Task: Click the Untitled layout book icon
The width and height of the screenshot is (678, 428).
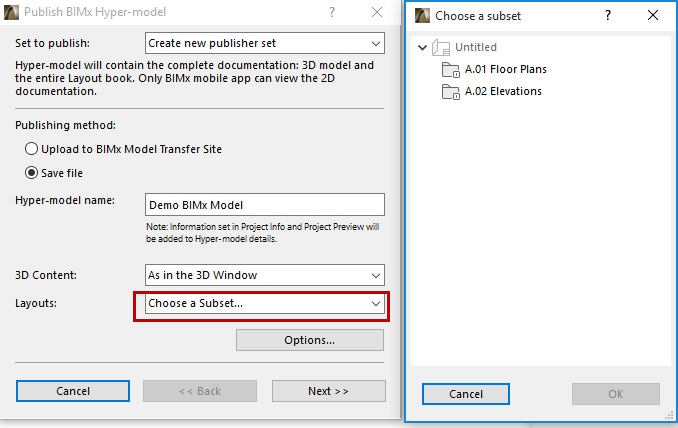Action: pyautogui.click(x=443, y=48)
